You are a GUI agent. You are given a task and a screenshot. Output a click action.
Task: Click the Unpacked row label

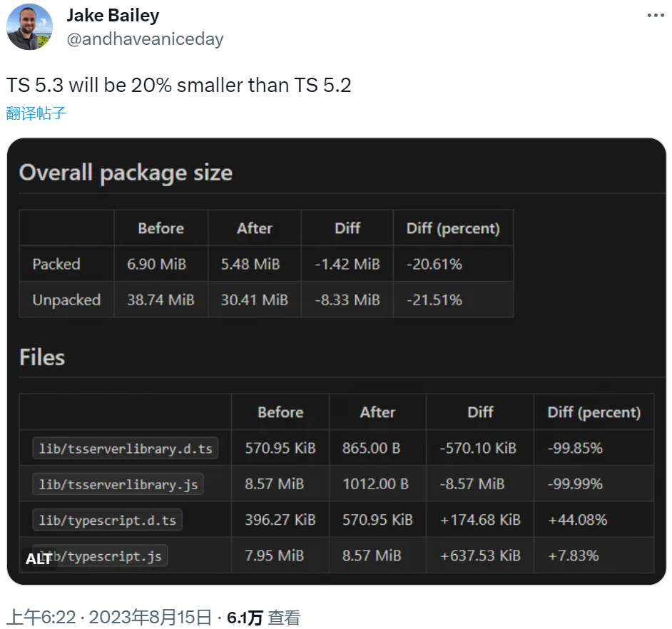pyautogui.click(x=66, y=300)
